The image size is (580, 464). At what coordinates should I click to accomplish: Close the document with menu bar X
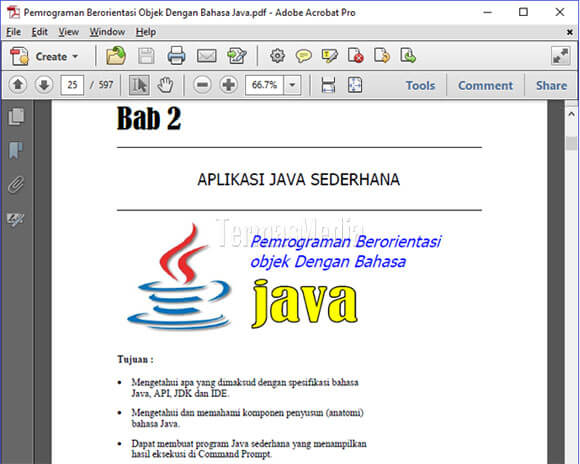(570, 33)
